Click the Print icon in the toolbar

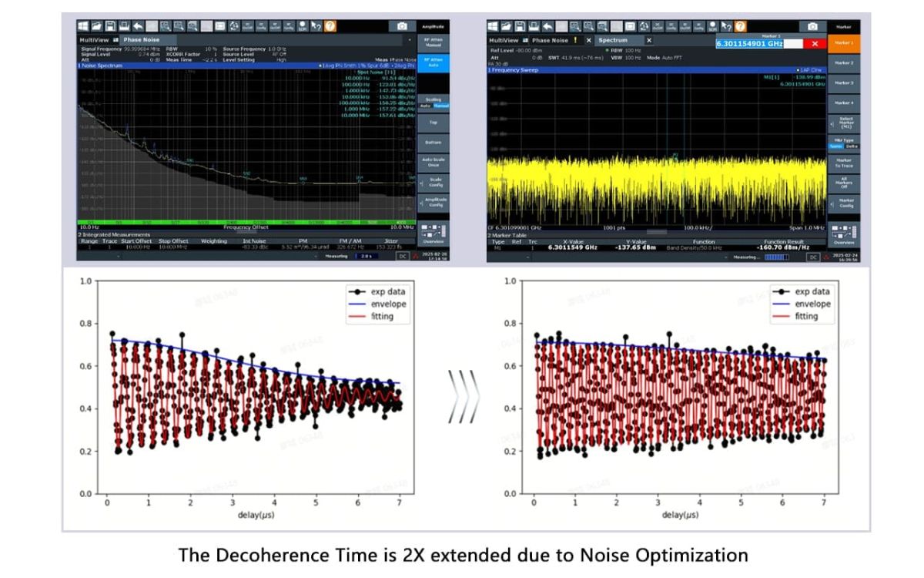pos(126,25)
